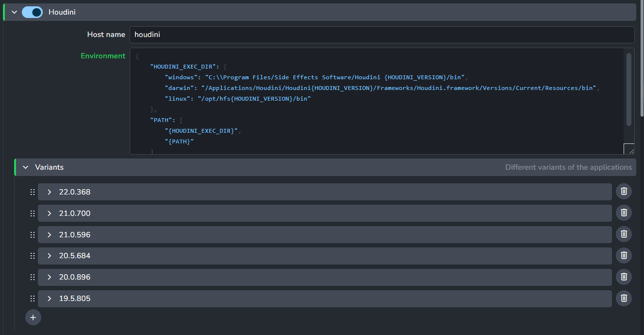Expand variant 22.0.368
This screenshot has width=644, height=335.
click(x=49, y=192)
